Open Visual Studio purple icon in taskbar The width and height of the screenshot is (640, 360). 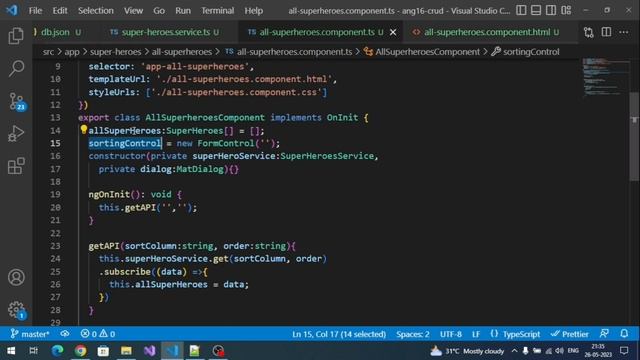tap(149, 351)
